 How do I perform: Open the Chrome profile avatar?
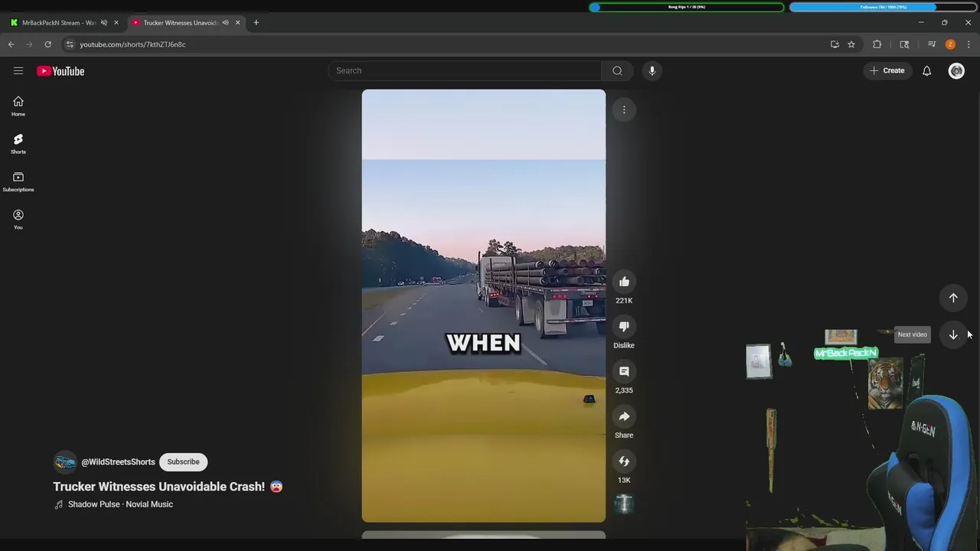[x=950, y=44]
